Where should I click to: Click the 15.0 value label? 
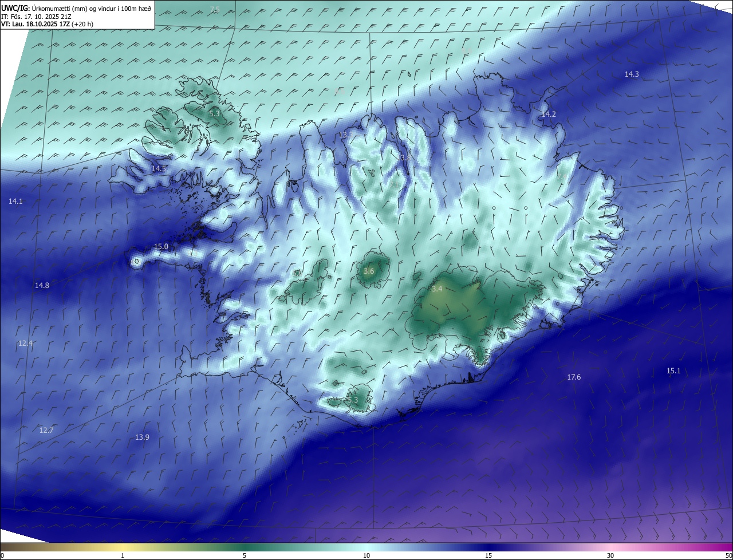[x=161, y=246]
